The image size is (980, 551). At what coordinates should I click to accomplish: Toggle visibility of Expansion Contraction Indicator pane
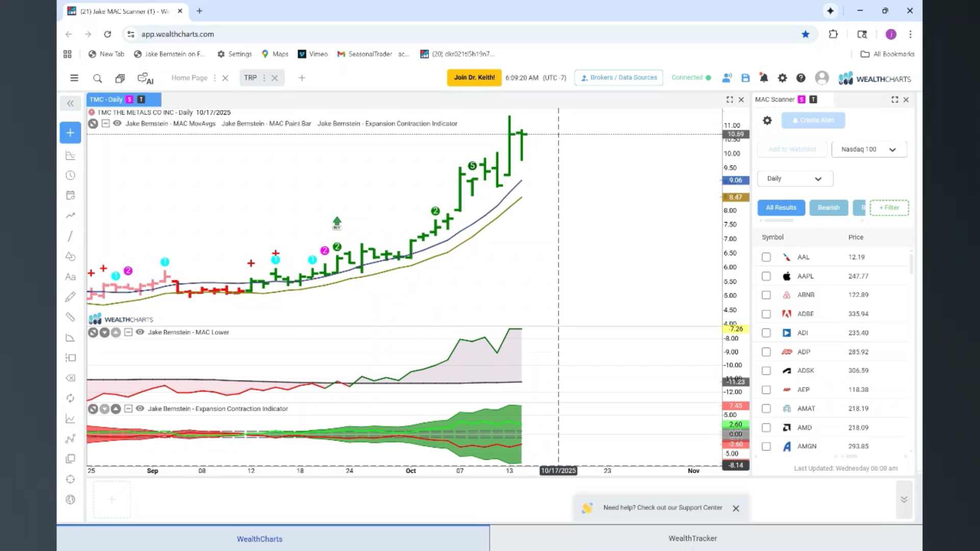click(140, 409)
